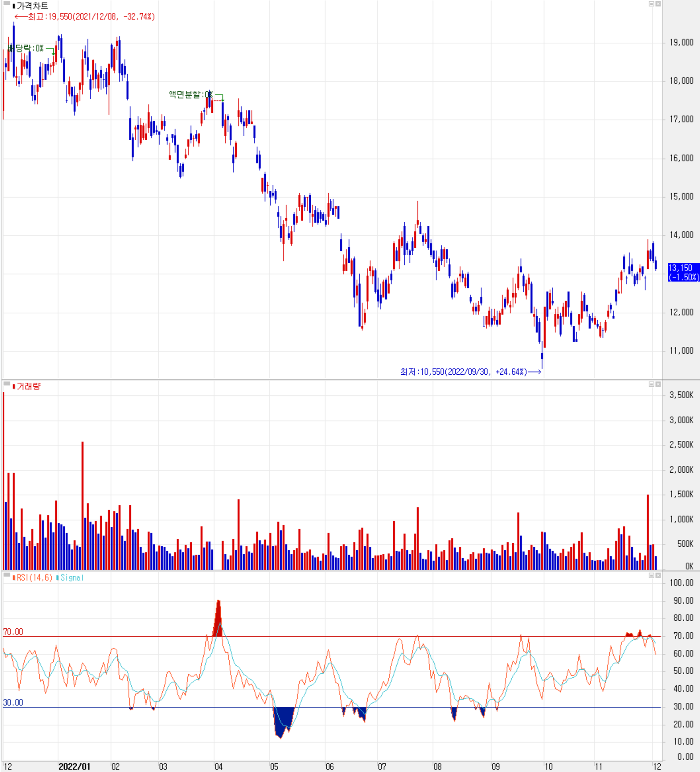This screenshot has height=772, width=700.
Task: Click the red RSI overbought peak in April
Action: [x=218, y=621]
